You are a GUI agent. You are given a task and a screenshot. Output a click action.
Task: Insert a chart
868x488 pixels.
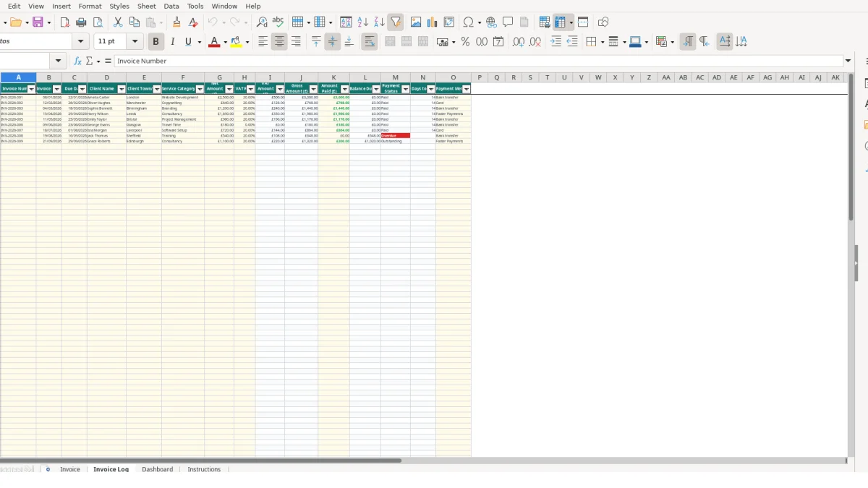pos(433,22)
